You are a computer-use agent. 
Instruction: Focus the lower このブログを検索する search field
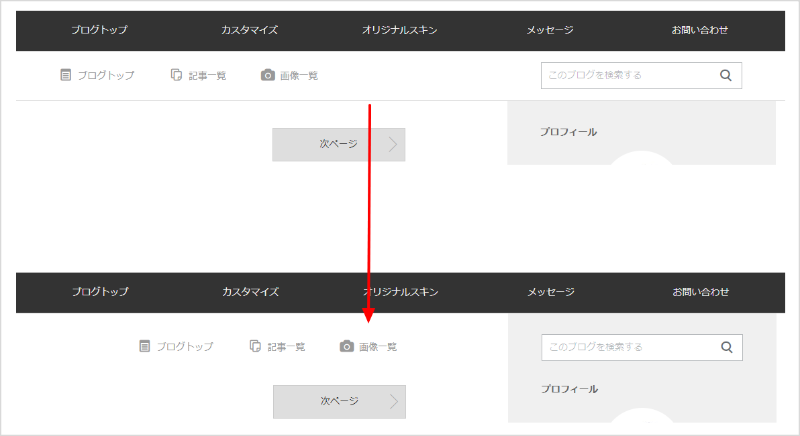click(x=625, y=347)
